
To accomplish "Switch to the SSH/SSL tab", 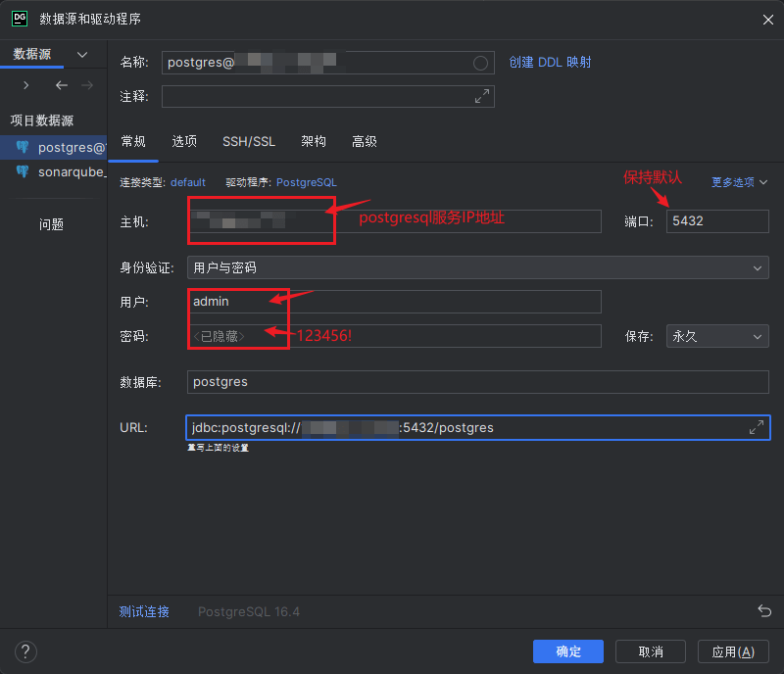I will tap(249, 141).
